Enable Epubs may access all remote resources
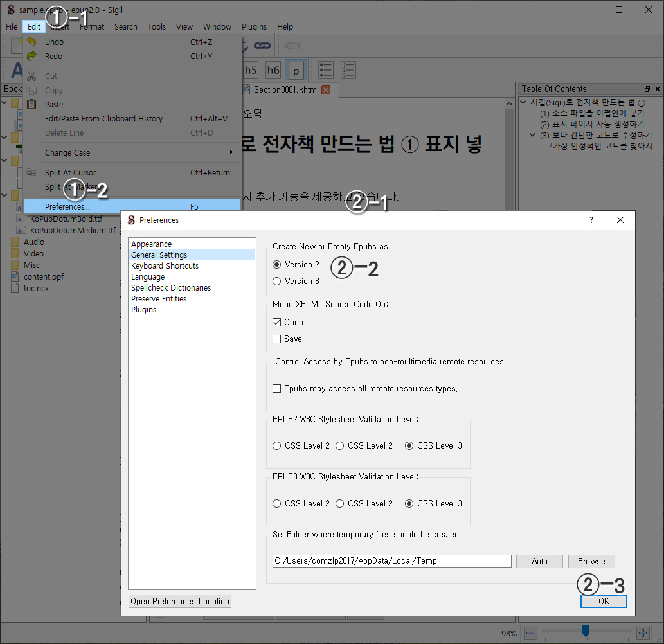 pos(277,388)
